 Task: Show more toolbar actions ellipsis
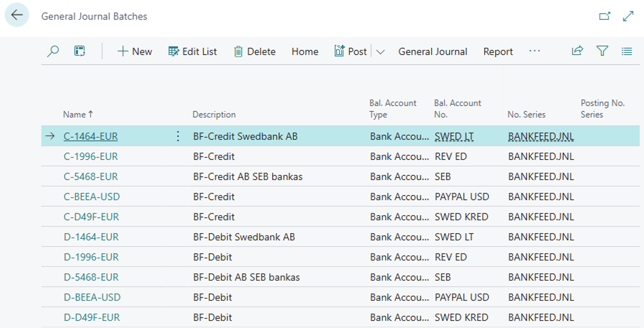[x=535, y=51]
